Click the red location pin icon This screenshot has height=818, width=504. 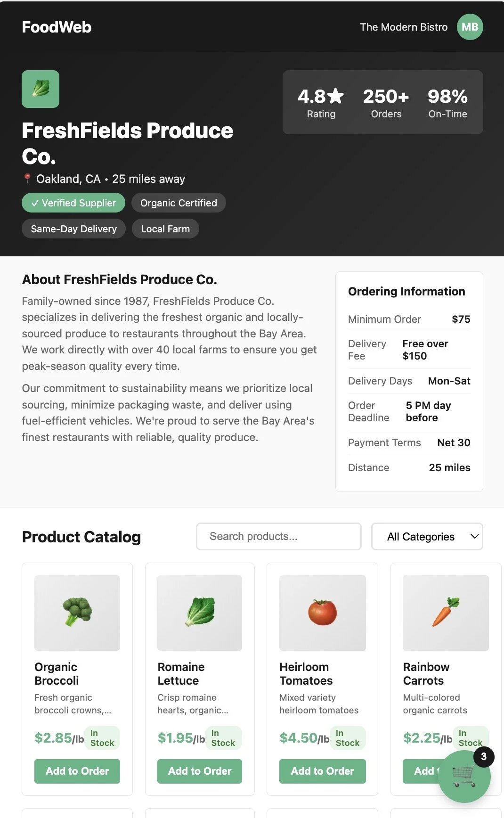[27, 179]
